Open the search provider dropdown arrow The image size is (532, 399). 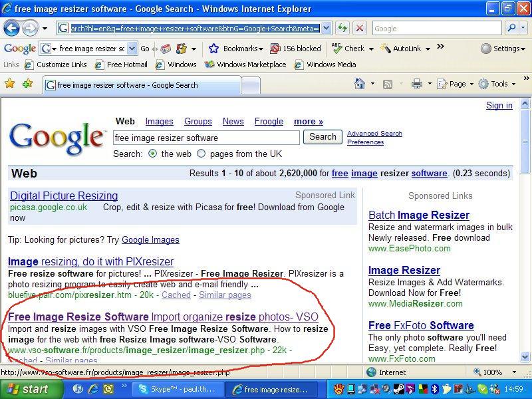click(x=523, y=29)
